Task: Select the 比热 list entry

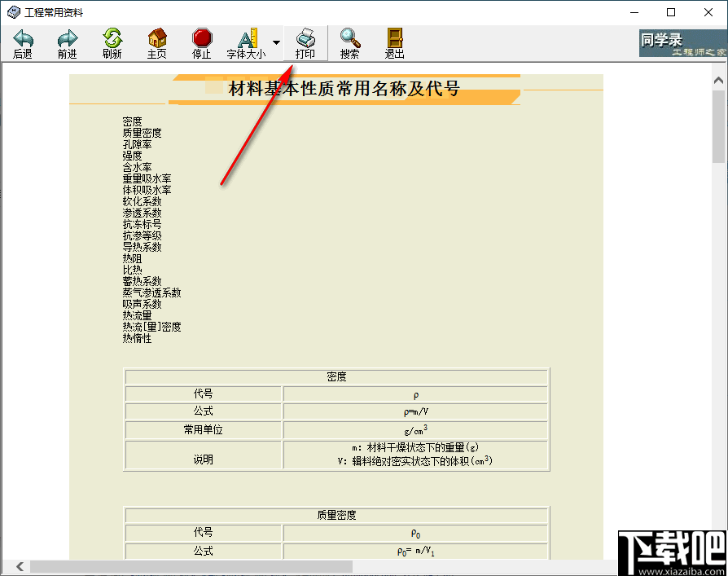Action: click(x=132, y=270)
